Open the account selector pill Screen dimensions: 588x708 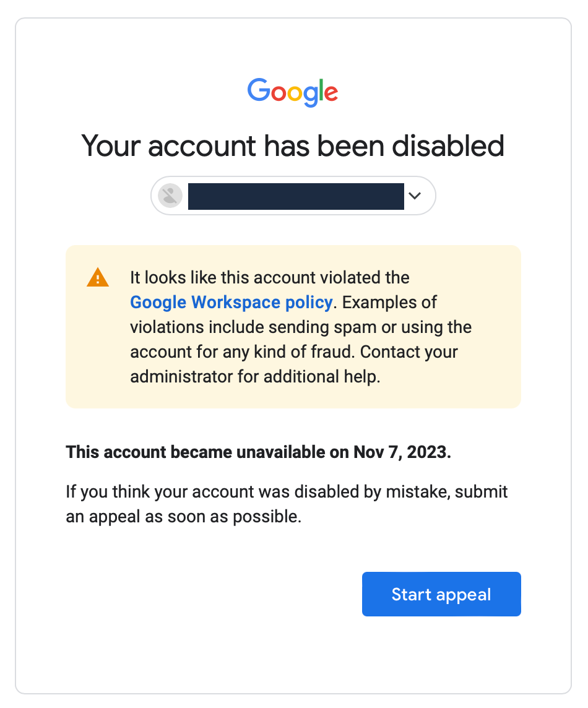[293, 196]
